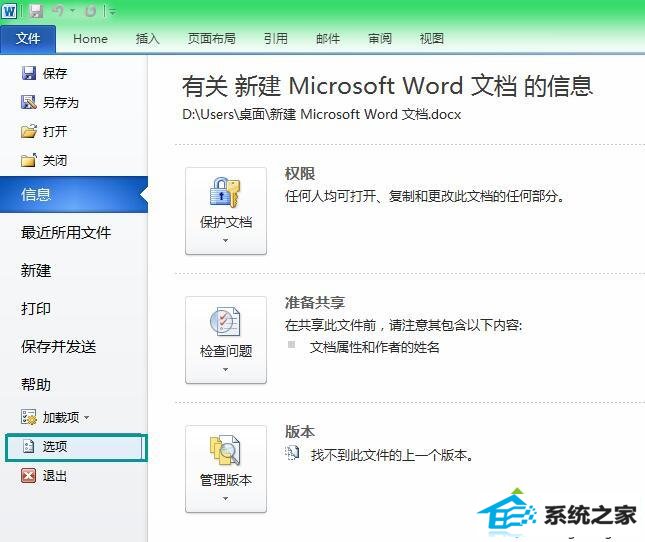Click the permissions description starting 任何人均可打开
Screen dimensions: 645x542
pos(425,196)
